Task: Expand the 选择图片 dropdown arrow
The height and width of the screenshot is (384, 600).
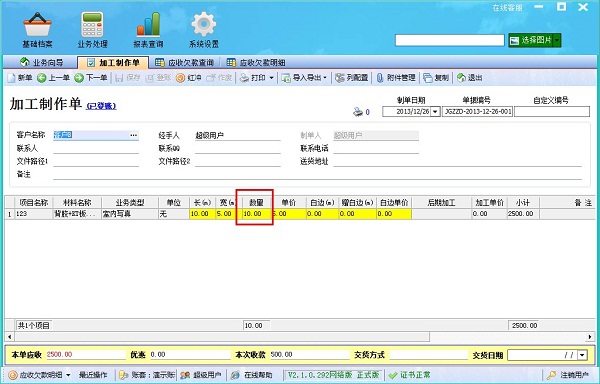Action: coord(557,40)
